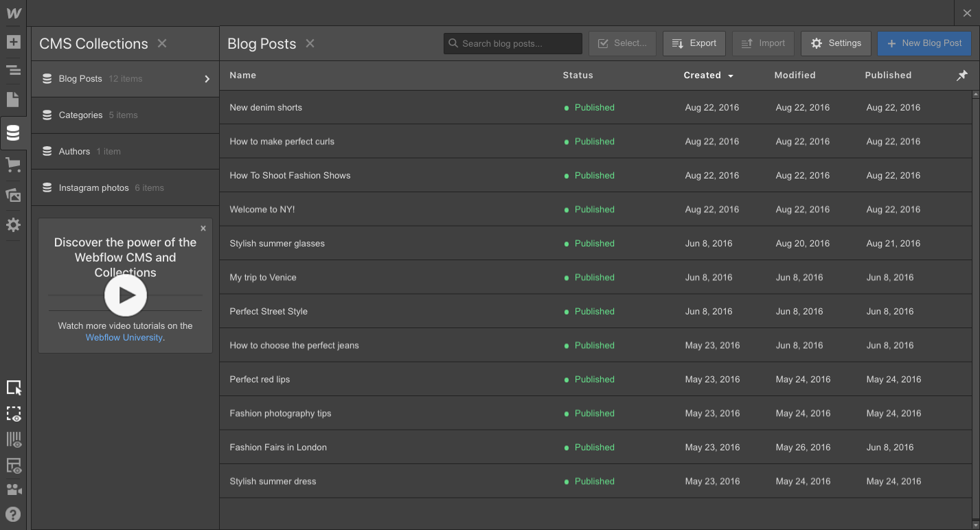Toggle the element select cursor mode
This screenshot has width=980, height=530.
[x=14, y=388]
